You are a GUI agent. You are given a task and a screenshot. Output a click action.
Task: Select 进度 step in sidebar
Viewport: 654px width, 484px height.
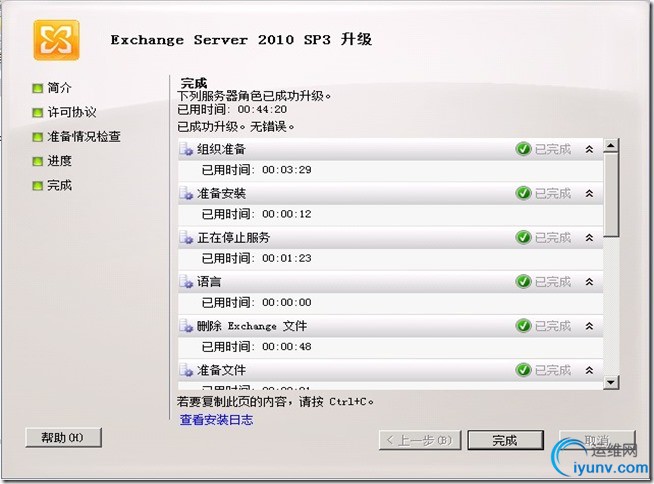click(x=59, y=161)
